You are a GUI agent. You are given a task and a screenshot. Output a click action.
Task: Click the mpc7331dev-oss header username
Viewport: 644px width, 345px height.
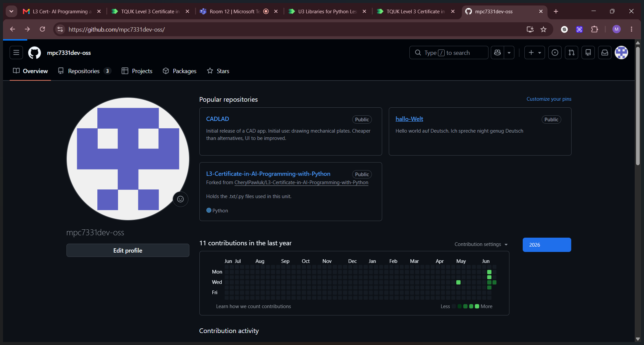[x=69, y=53]
